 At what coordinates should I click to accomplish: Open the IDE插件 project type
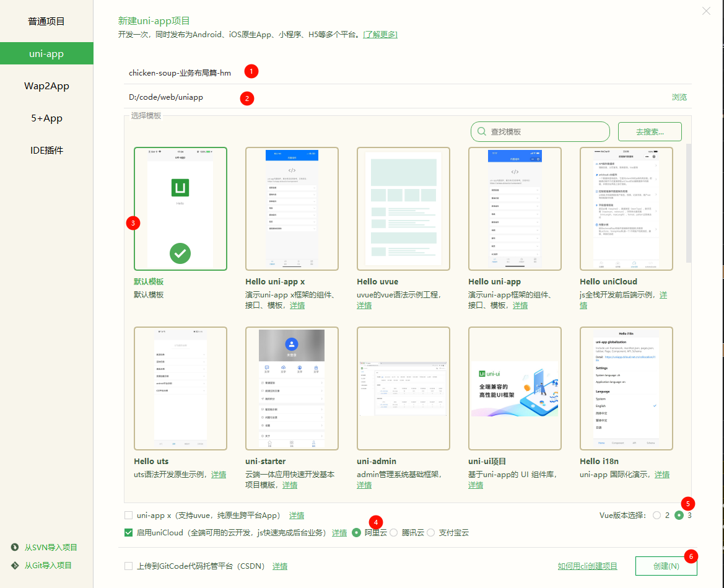point(46,150)
